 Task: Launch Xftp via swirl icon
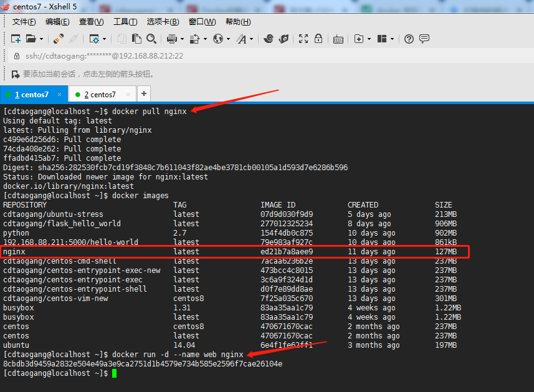click(269, 39)
